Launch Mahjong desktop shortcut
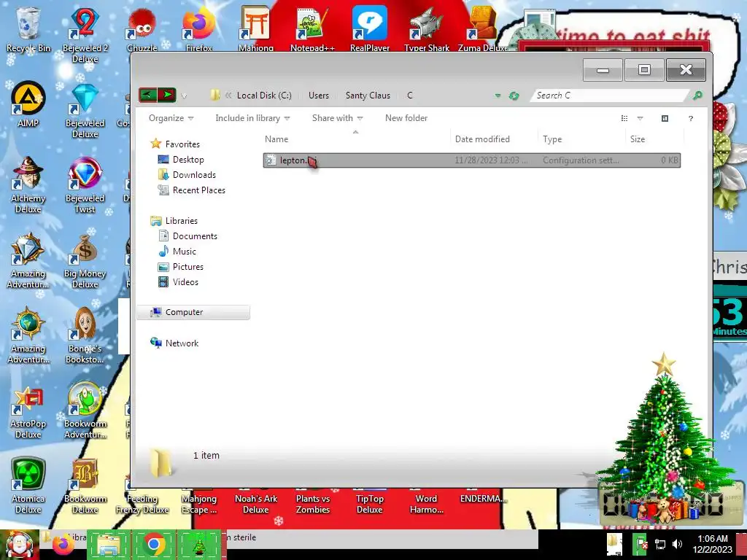 256,28
